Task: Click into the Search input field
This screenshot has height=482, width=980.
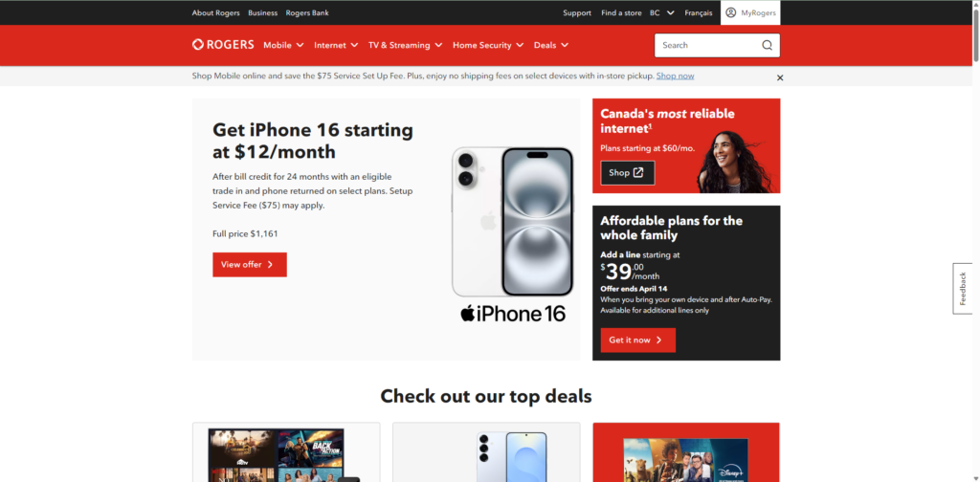Action: point(707,45)
